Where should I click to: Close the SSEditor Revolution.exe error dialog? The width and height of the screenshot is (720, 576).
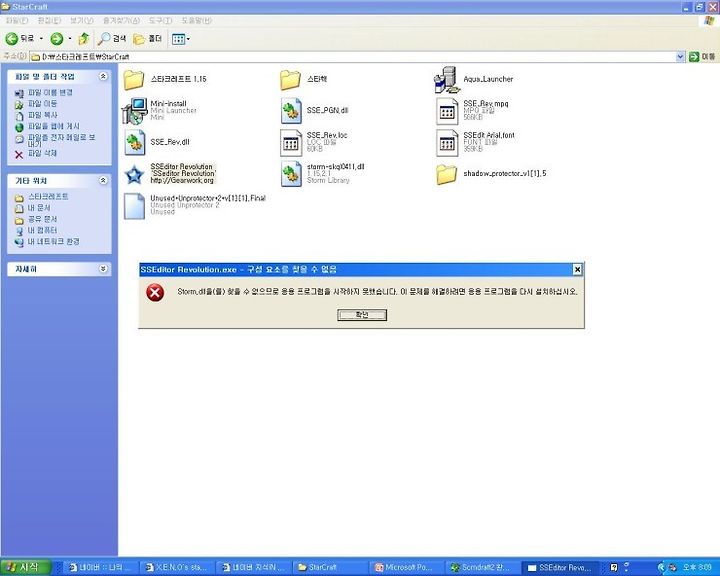[578, 270]
